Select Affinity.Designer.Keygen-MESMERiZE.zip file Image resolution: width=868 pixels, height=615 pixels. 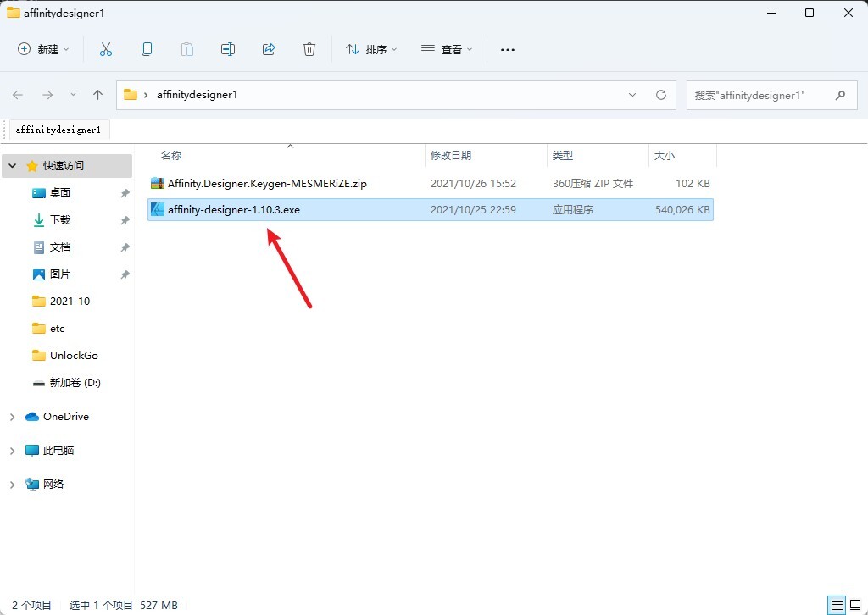coord(267,183)
